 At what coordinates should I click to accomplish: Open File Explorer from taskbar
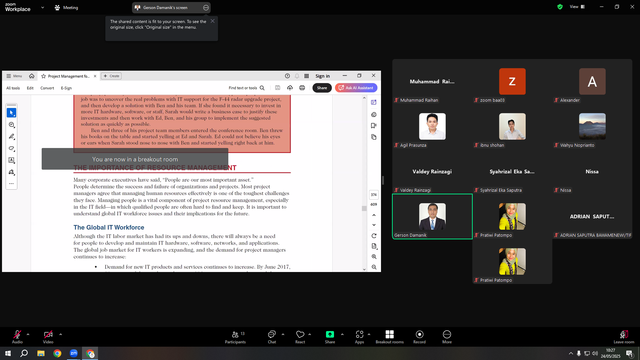pyautogui.click(x=41, y=353)
